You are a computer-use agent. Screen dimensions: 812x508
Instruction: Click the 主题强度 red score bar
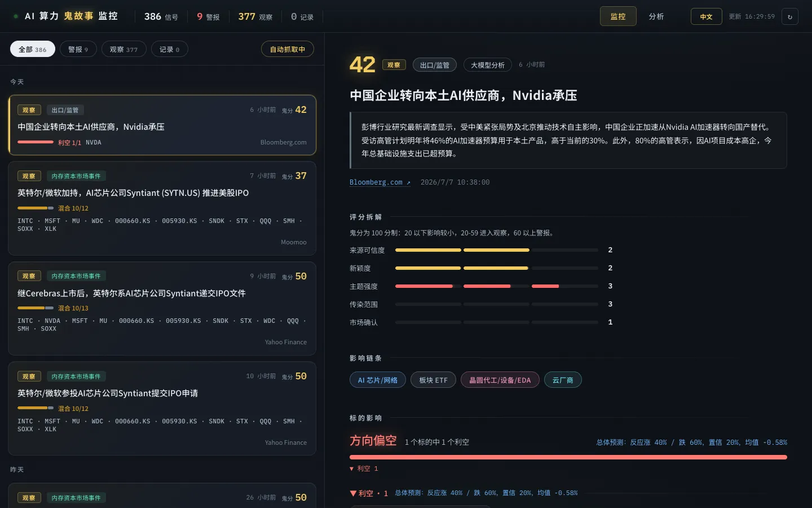click(497, 286)
